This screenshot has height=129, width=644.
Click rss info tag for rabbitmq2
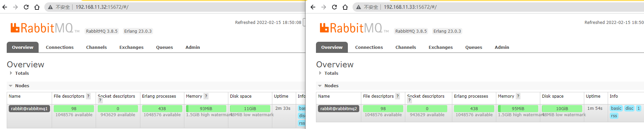[x=614, y=116]
